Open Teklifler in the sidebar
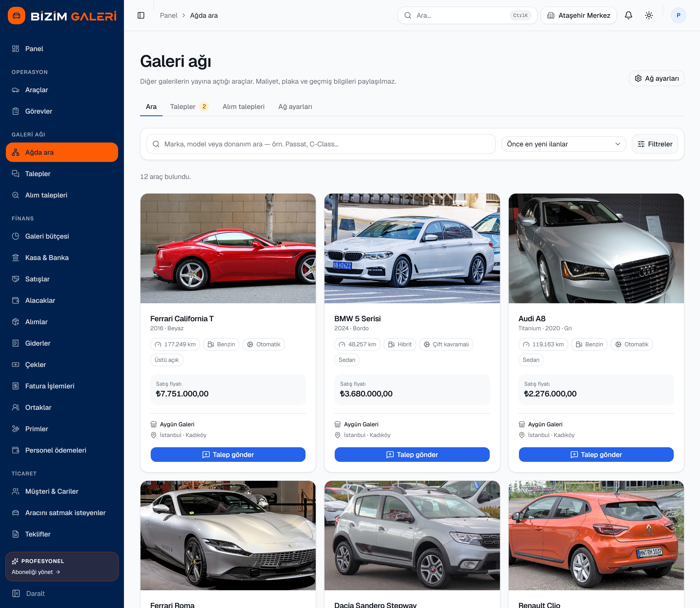Image resolution: width=700 pixels, height=608 pixels. (62, 534)
